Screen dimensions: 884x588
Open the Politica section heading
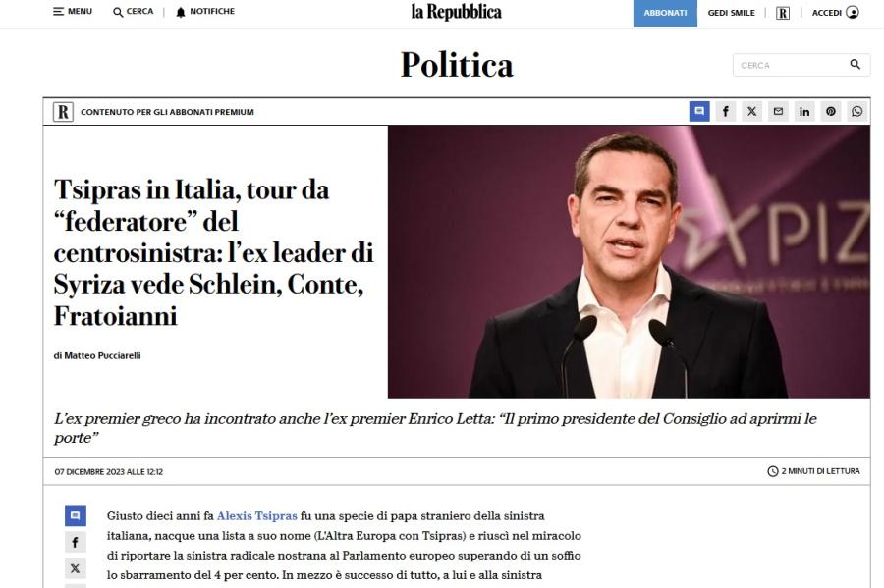tap(457, 64)
